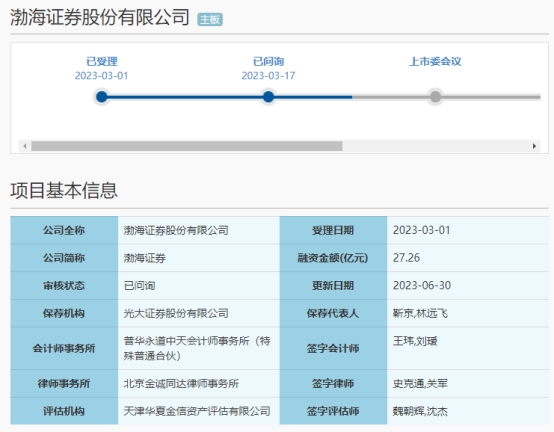Click the left scroll arrow of timeline
Screen dimensions: 554x432
click(x=25, y=146)
